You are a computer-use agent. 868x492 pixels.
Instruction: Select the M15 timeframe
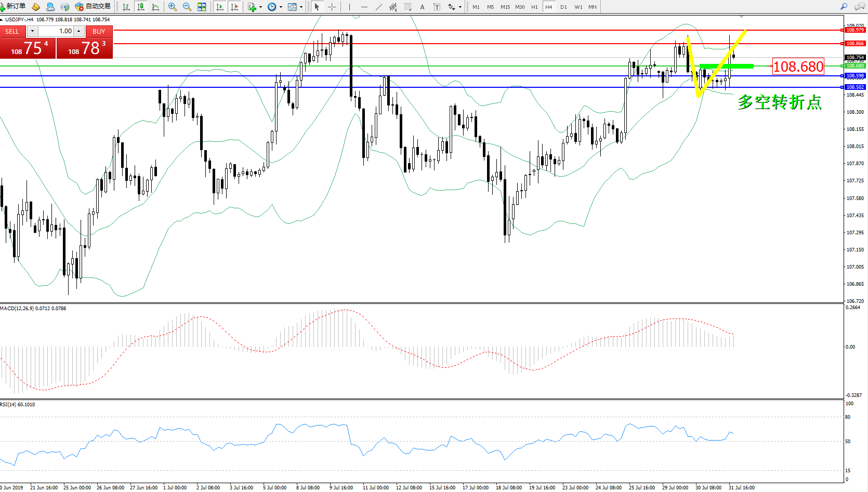[505, 7]
